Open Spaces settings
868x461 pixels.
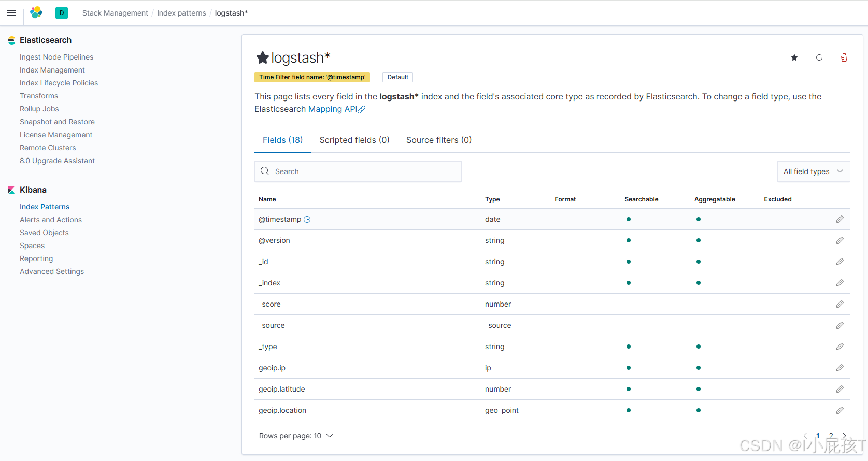coord(32,246)
